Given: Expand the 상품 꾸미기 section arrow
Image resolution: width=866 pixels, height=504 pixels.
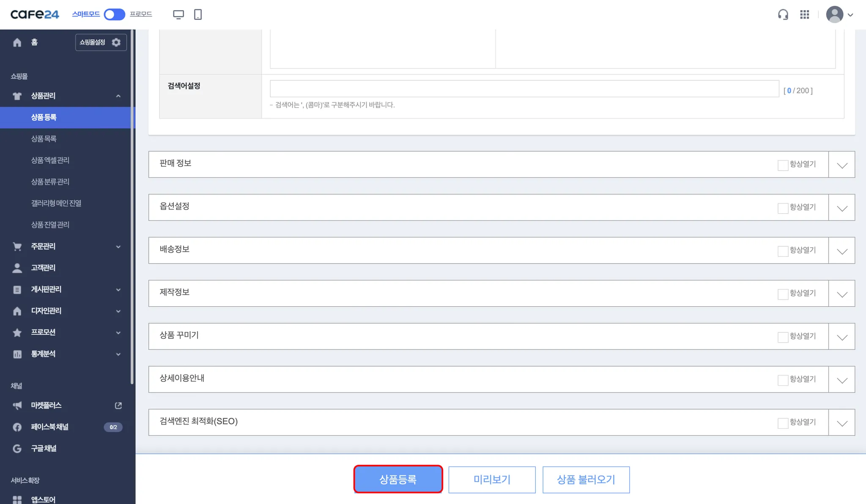Looking at the screenshot, I should [x=842, y=337].
